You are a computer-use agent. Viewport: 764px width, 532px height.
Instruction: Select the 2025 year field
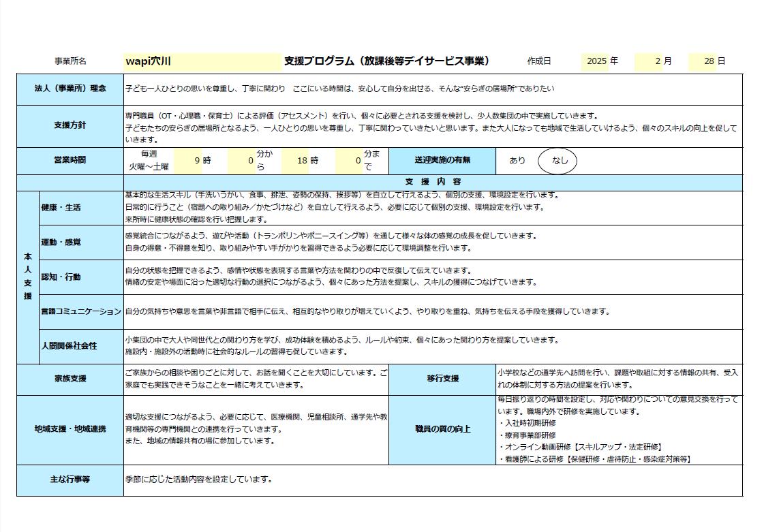pos(595,61)
